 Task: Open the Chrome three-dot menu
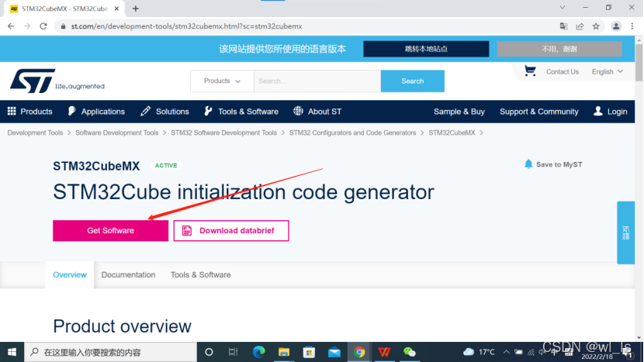pyautogui.click(x=632, y=26)
